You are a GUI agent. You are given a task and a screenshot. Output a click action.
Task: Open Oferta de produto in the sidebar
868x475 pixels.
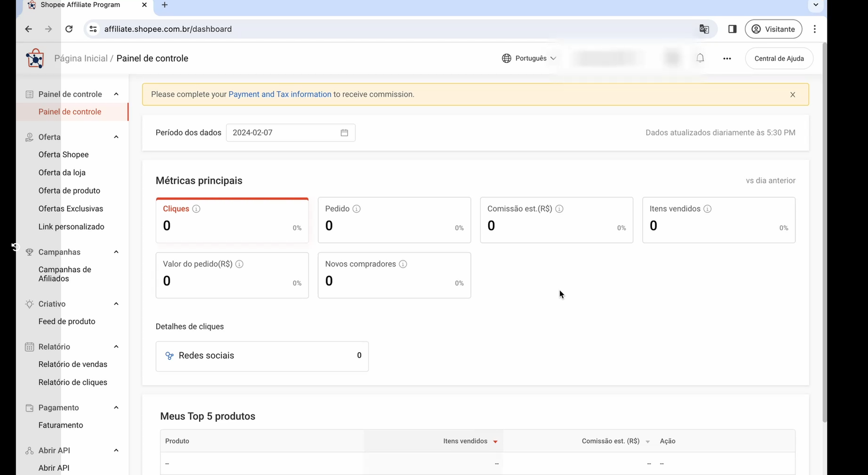(x=69, y=191)
